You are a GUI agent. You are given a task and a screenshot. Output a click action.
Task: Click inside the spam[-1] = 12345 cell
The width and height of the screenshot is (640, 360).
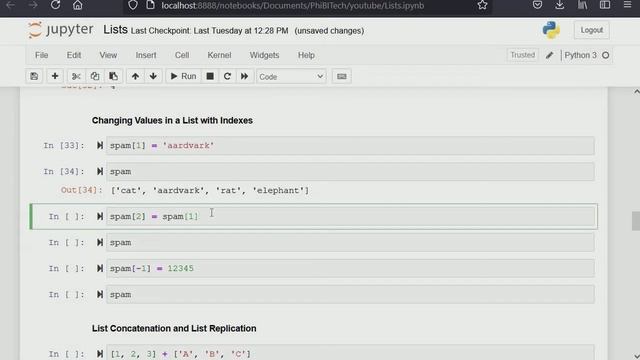pyautogui.click(x=350, y=269)
